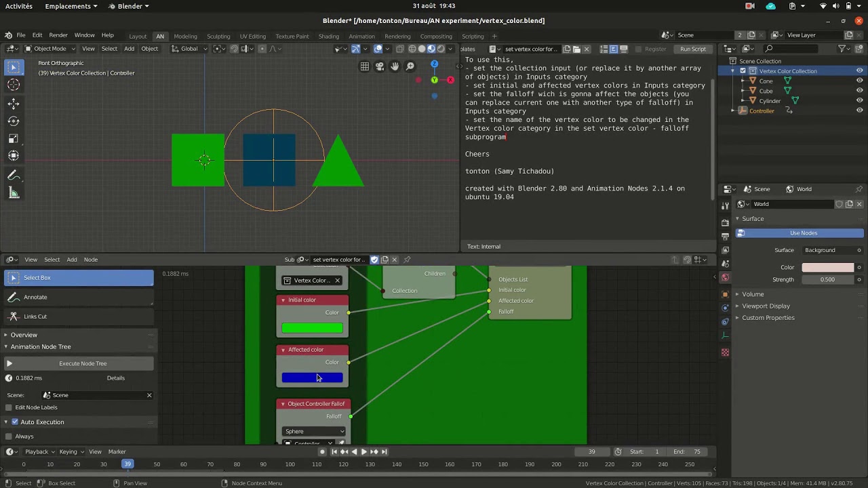Toggle camera view in the viewport
This screenshot has width=868, height=488.
pos(380,66)
